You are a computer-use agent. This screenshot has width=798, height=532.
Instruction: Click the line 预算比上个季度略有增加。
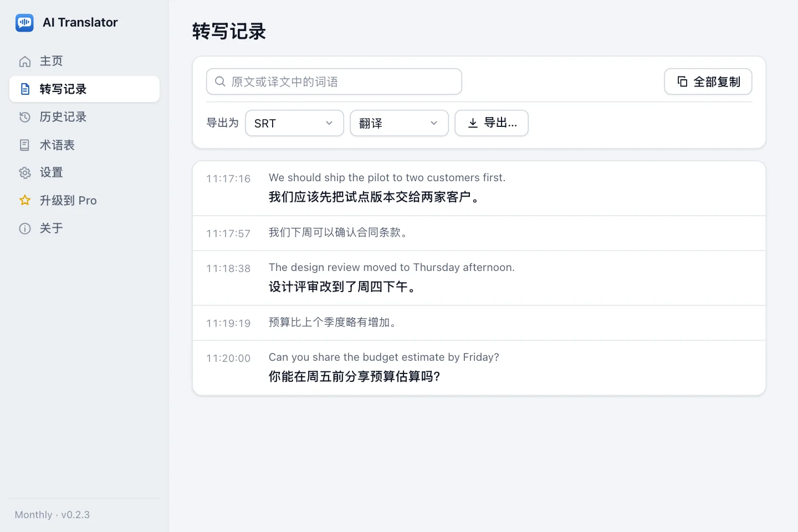pyautogui.click(x=333, y=323)
